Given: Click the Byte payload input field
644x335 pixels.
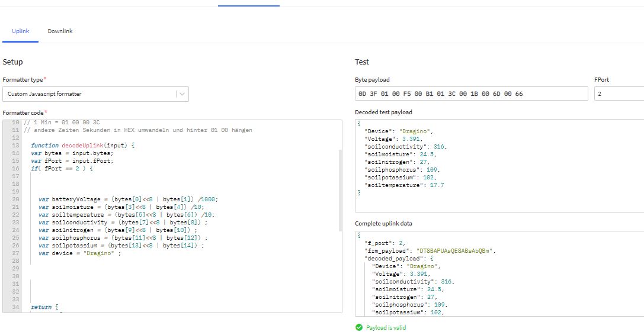Looking at the screenshot, I should (471, 94).
